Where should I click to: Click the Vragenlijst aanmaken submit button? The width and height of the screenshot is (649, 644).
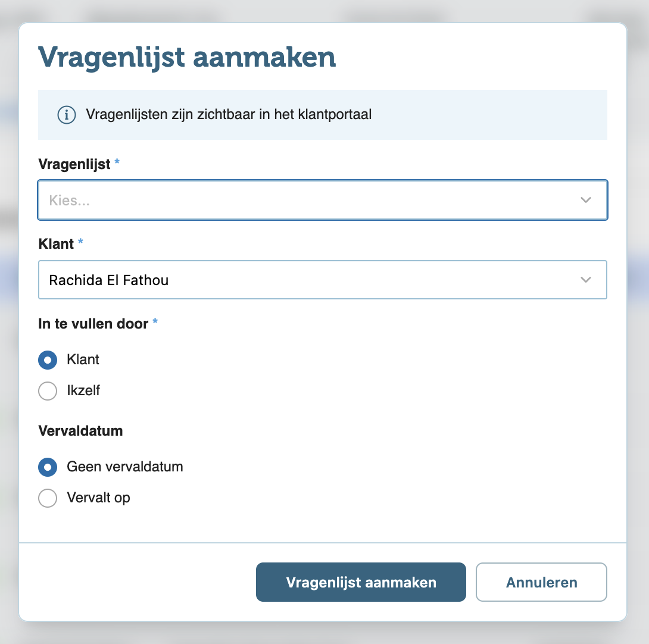(x=361, y=582)
